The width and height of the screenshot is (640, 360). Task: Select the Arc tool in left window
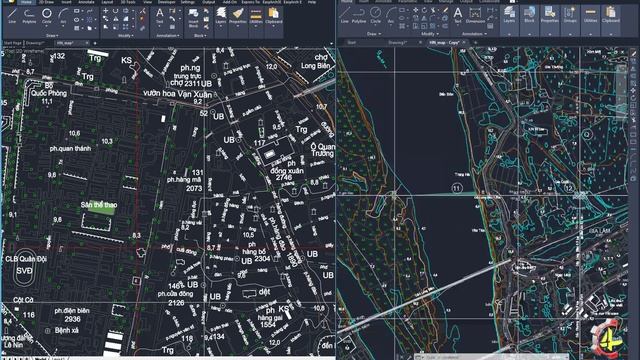coord(63,16)
